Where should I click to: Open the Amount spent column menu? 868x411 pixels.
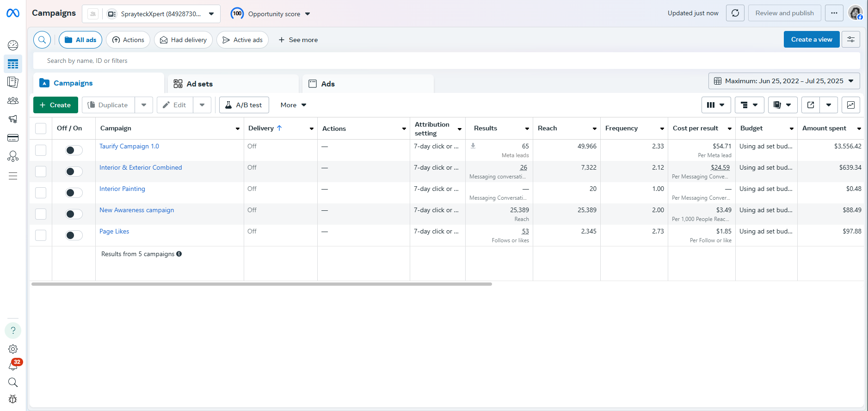click(x=859, y=129)
